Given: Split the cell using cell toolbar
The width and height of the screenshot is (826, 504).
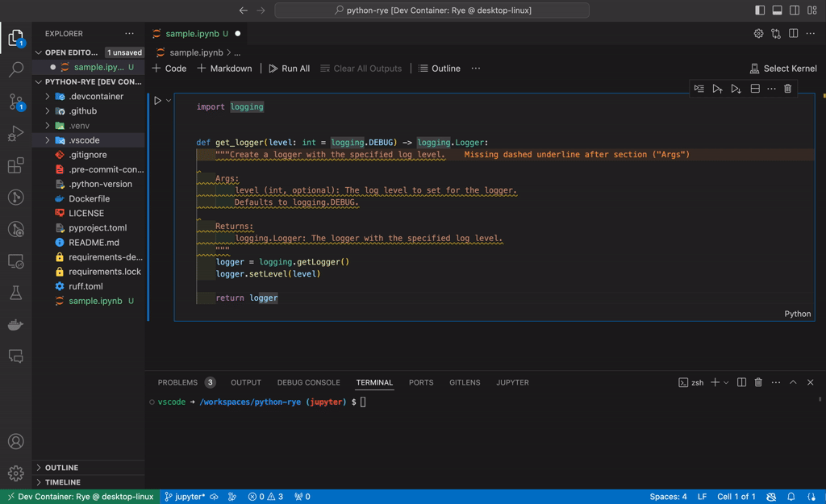Looking at the screenshot, I should coord(755,89).
